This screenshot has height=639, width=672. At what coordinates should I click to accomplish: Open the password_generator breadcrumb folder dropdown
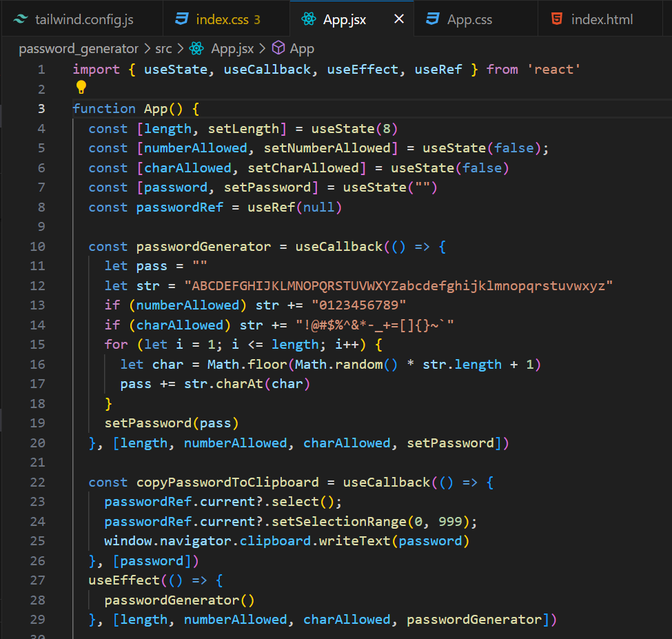click(78, 48)
